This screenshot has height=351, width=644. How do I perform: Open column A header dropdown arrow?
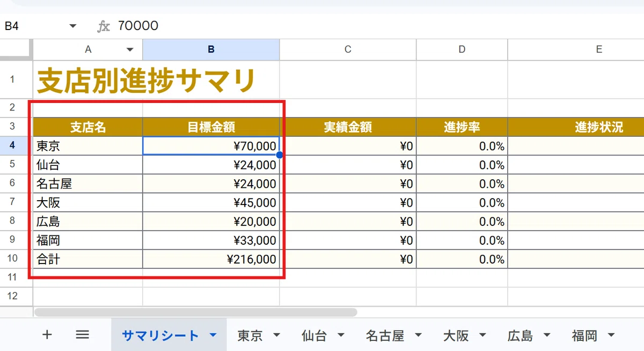point(130,49)
